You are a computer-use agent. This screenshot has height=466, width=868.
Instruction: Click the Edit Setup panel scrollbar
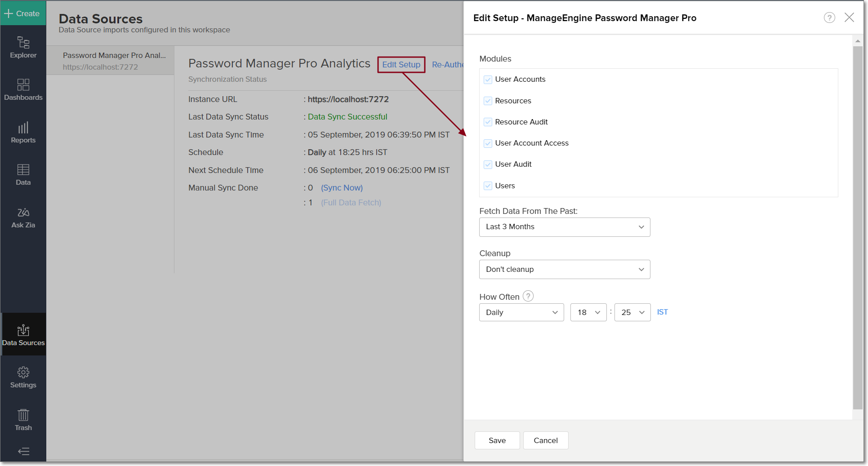[x=858, y=225]
